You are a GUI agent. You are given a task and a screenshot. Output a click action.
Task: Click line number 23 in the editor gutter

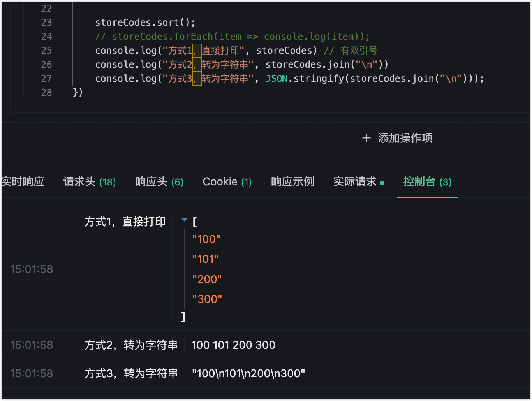pos(46,22)
